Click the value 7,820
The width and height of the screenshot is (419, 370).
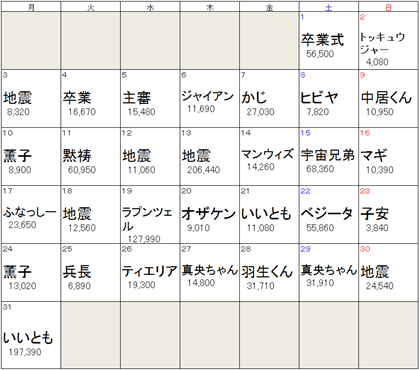pos(318,112)
